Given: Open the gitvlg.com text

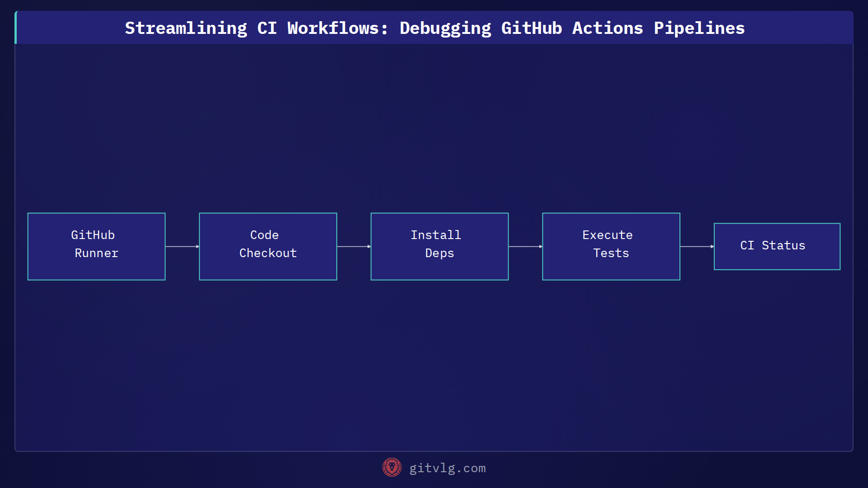Looking at the screenshot, I should (x=448, y=468).
